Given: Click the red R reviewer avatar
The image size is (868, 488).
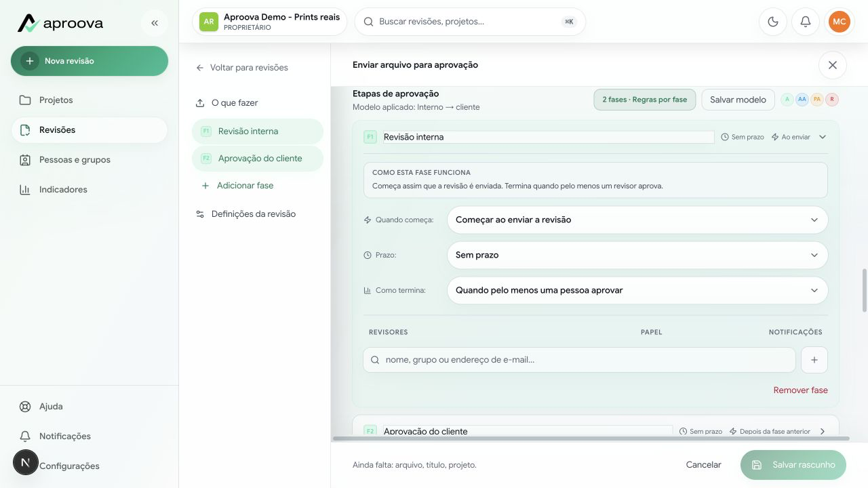Looking at the screenshot, I should (x=832, y=100).
